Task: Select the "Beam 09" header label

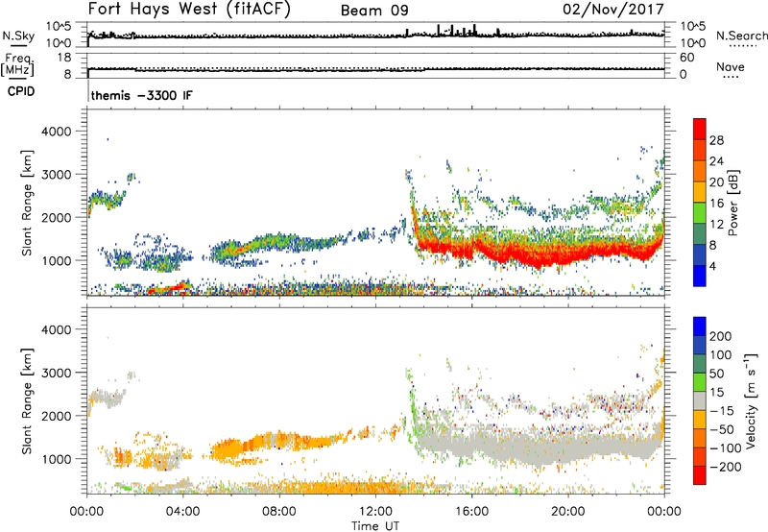Action: click(374, 11)
